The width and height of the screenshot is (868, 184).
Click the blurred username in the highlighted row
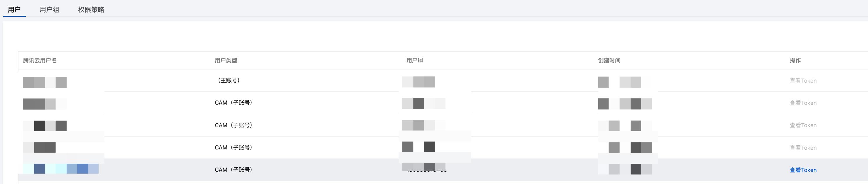pos(61,169)
